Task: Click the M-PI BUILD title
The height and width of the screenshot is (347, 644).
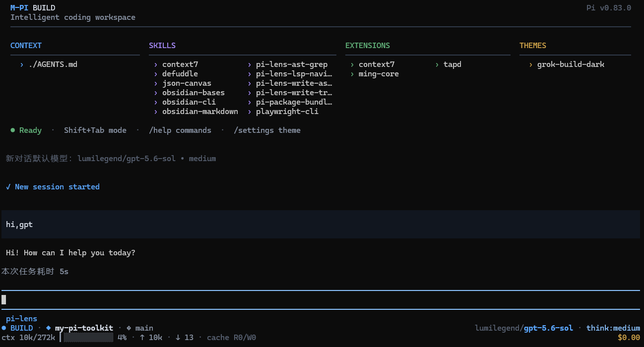Action: [x=33, y=8]
